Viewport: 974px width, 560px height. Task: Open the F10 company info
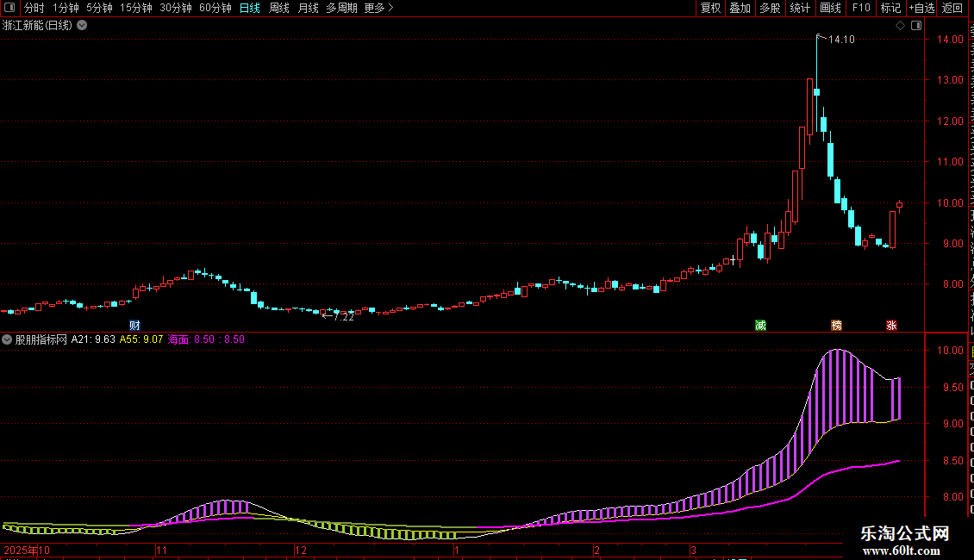tap(861, 8)
